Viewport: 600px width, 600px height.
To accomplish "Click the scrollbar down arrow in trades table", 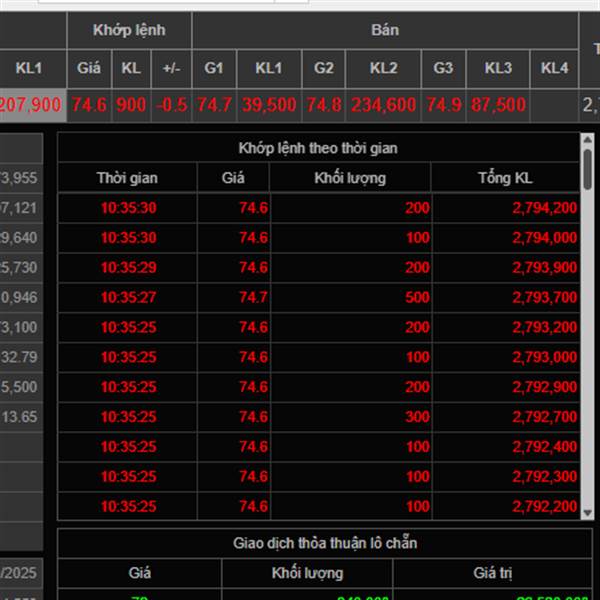I will pyautogui.click(x=587, y=513).
